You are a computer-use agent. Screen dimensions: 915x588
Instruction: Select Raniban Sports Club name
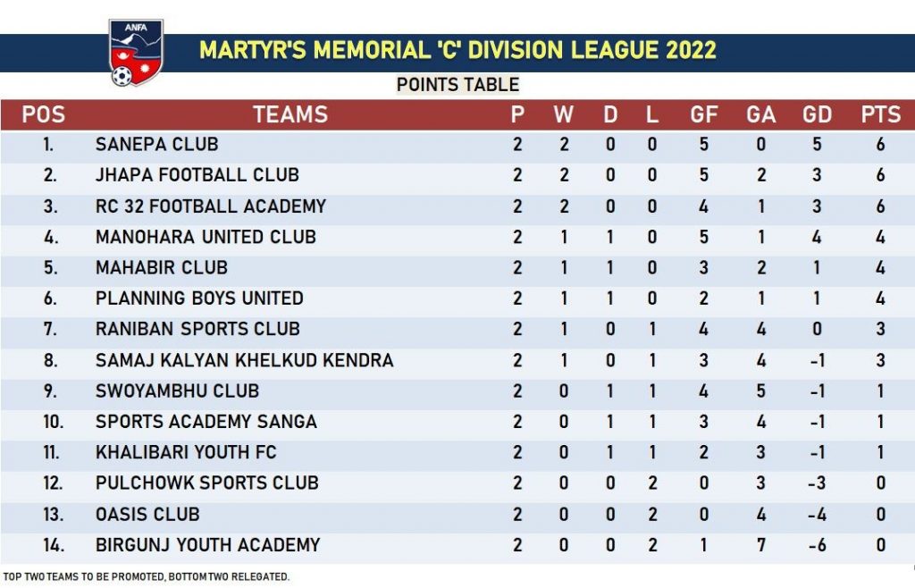(x=197, y=329)
